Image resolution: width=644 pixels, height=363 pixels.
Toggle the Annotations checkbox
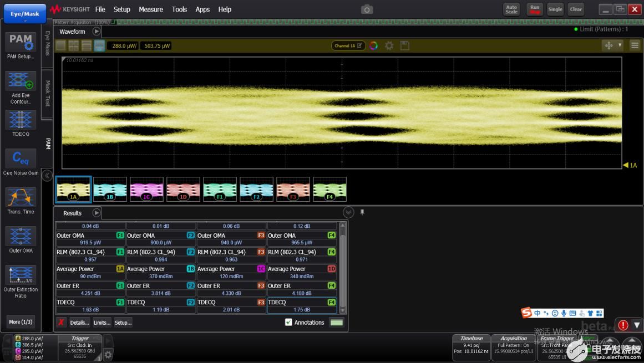coord(288,323)
